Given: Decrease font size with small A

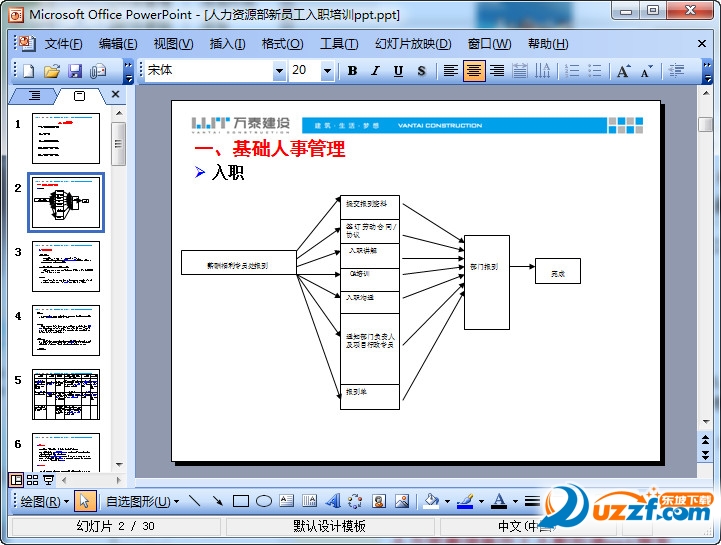Looking at the screenshot, I should point(647,71).
